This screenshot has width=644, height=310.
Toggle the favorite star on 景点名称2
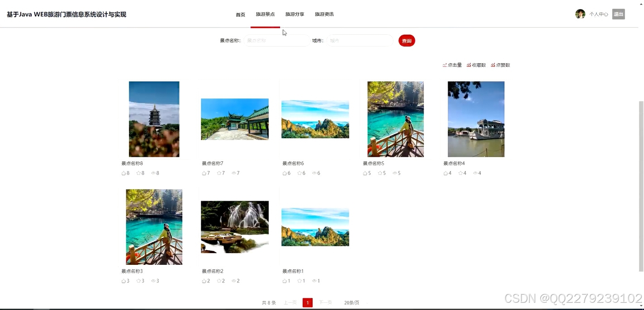[x=219, y=281]
